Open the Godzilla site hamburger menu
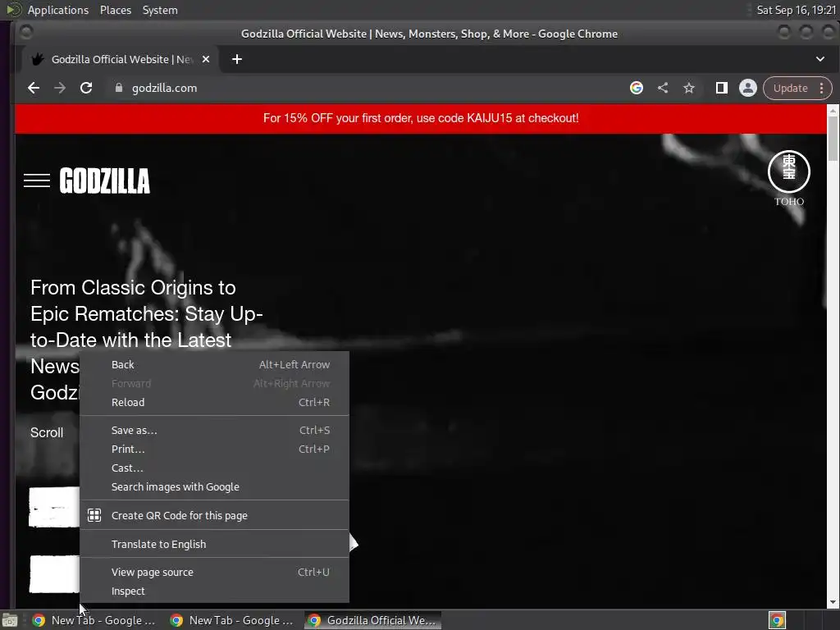 [37, 180]
